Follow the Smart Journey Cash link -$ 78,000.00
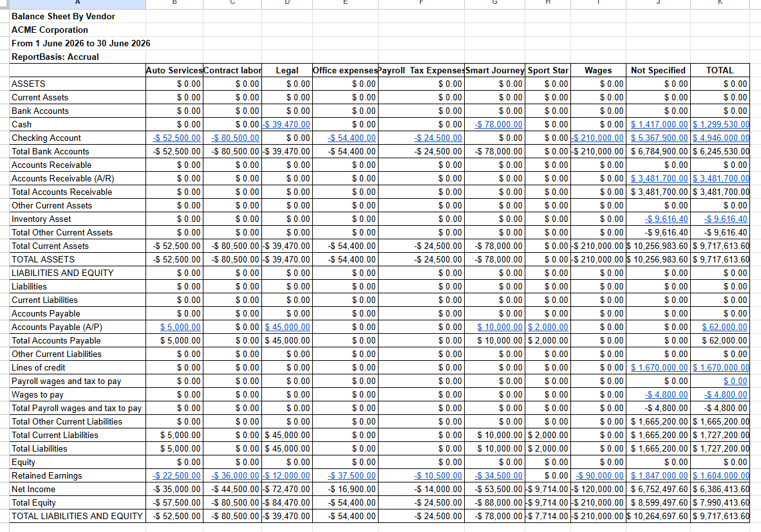The height and width of the screenshot is (532, 761). 498,124
